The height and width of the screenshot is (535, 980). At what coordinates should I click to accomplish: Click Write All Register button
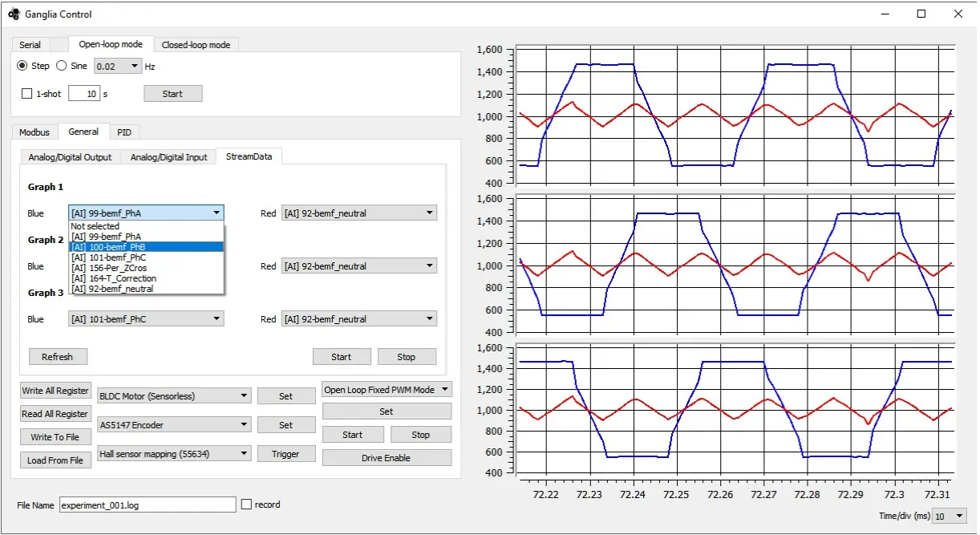[55, 391]
